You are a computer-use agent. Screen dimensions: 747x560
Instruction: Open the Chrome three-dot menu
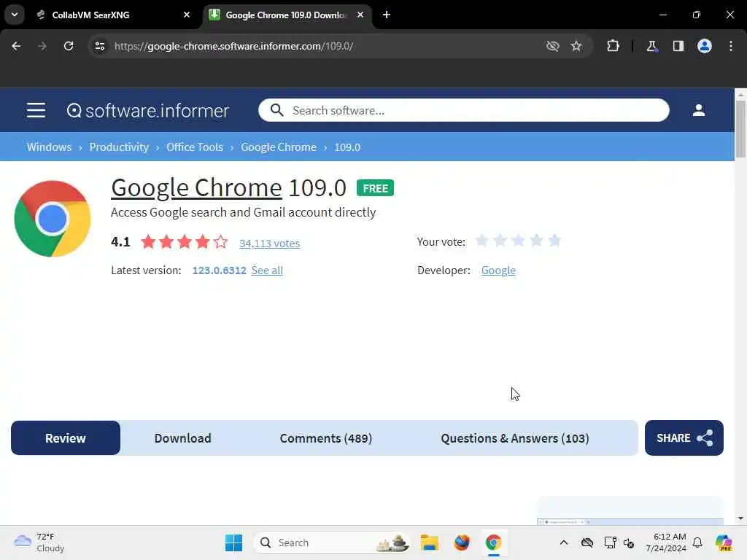tap(731, 46)
